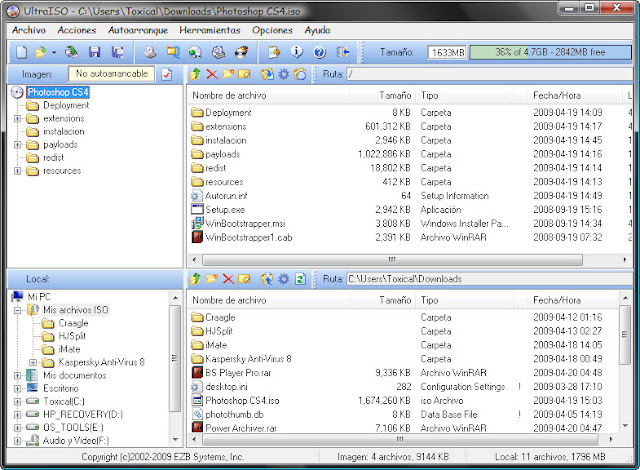Select WinBootstrapper1.cab in the image list

click(x=249, y=237)
